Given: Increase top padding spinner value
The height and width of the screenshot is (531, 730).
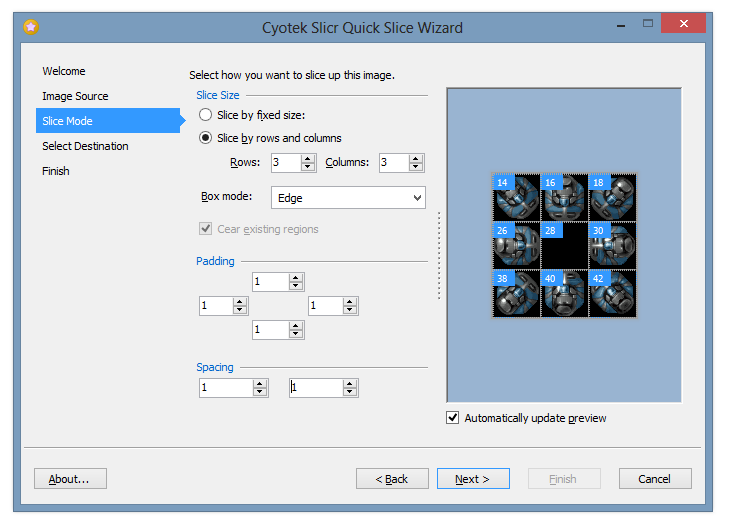Looking at the screenshot, I should (296, 278).
